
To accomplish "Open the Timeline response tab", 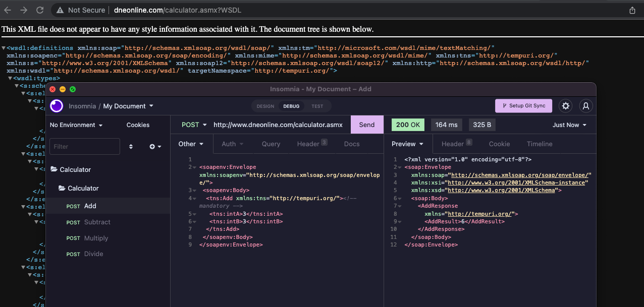I will pos(540,144).
